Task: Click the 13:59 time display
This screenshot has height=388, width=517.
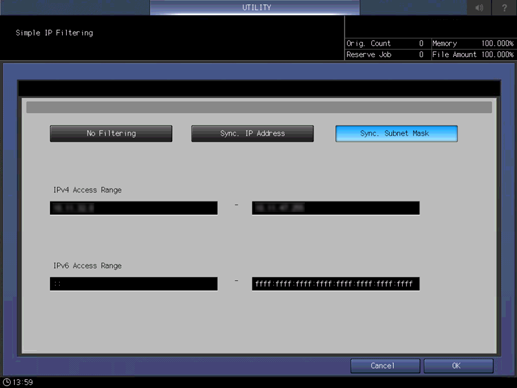Action: pyautogui.click(x=23, y=382)
